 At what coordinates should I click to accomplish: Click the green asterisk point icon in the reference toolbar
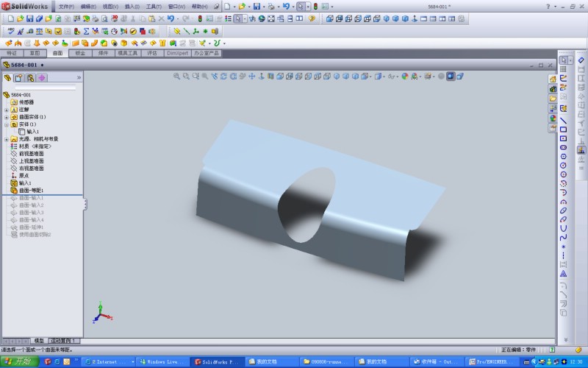click(x=205, y=31)
